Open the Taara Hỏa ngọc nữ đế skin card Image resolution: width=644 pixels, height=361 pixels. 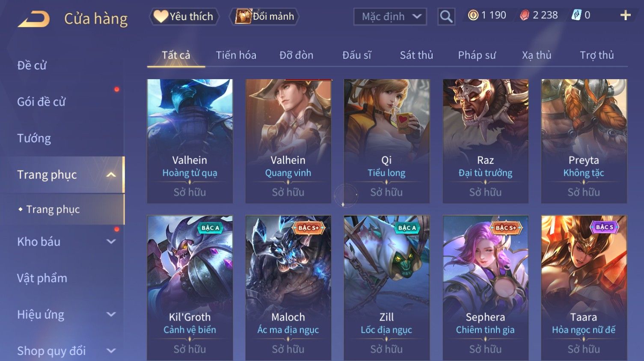[x=584, y=287]
